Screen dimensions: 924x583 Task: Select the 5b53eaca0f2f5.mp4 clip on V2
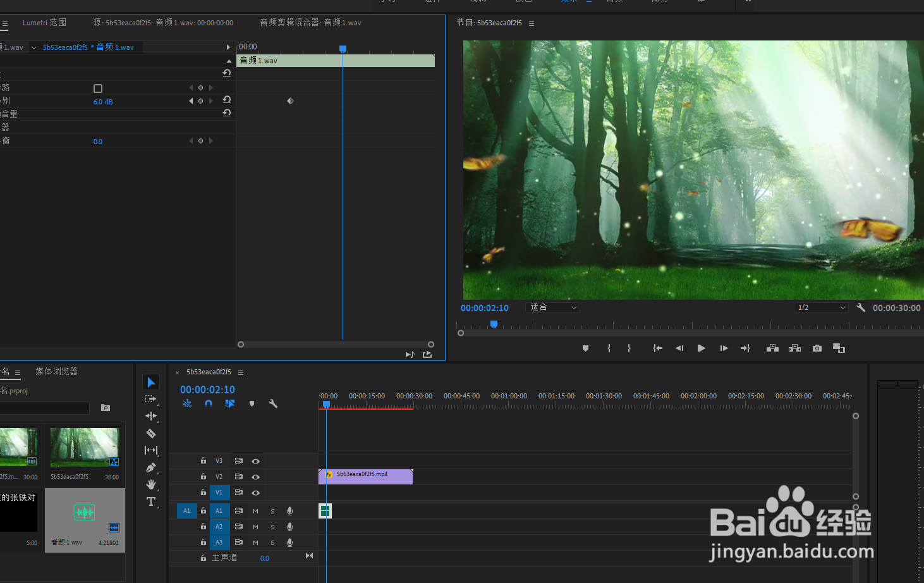tap(366, 477)
